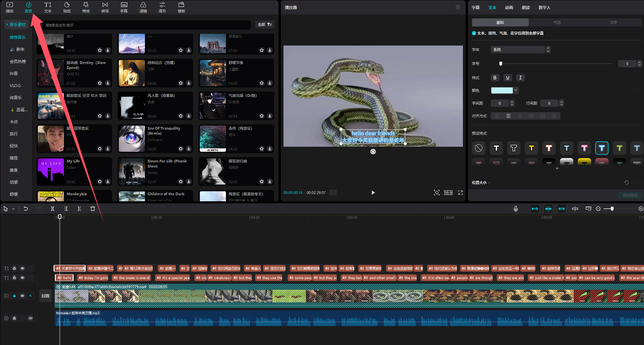This screenshot has width=644, height=345.
Task: Adjust the 字号 font size stepper
Action: [639, 64]
